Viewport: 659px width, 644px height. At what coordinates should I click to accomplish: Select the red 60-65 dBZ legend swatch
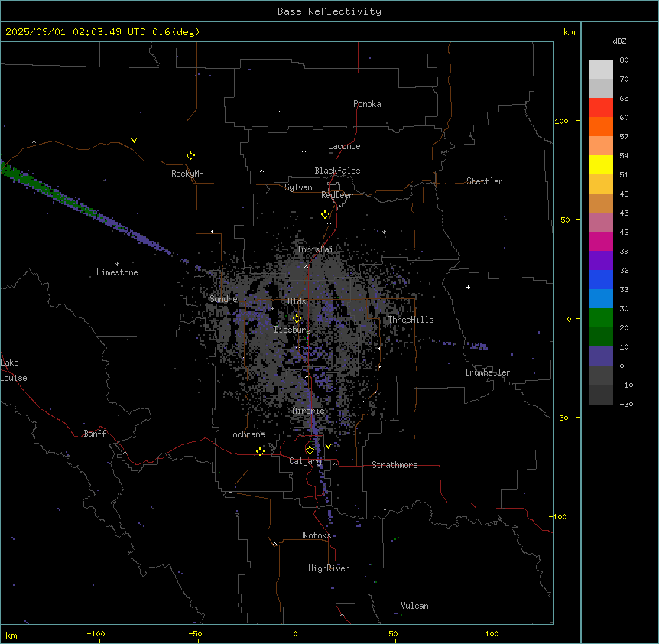(x=601, y=107)
